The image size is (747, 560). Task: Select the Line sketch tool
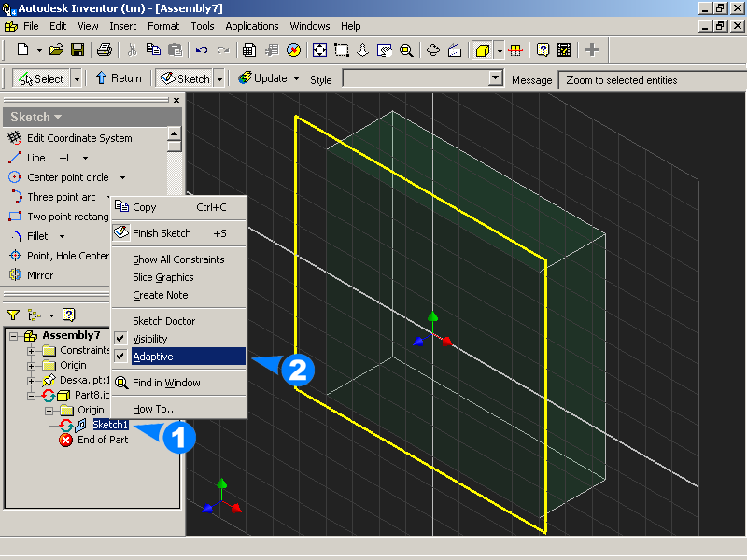pos(27,158)
